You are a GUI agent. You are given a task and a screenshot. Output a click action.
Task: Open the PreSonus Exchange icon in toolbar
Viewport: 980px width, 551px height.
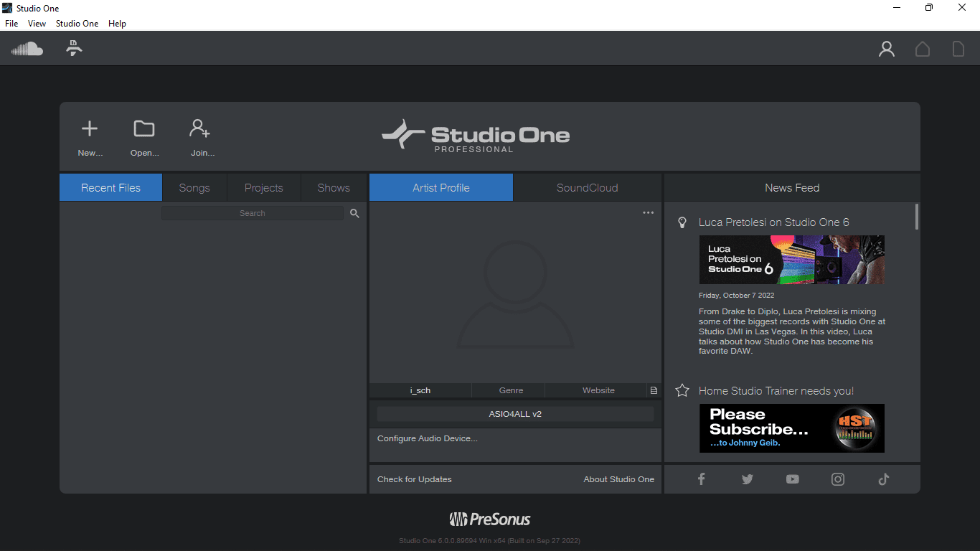pos(74,49)
